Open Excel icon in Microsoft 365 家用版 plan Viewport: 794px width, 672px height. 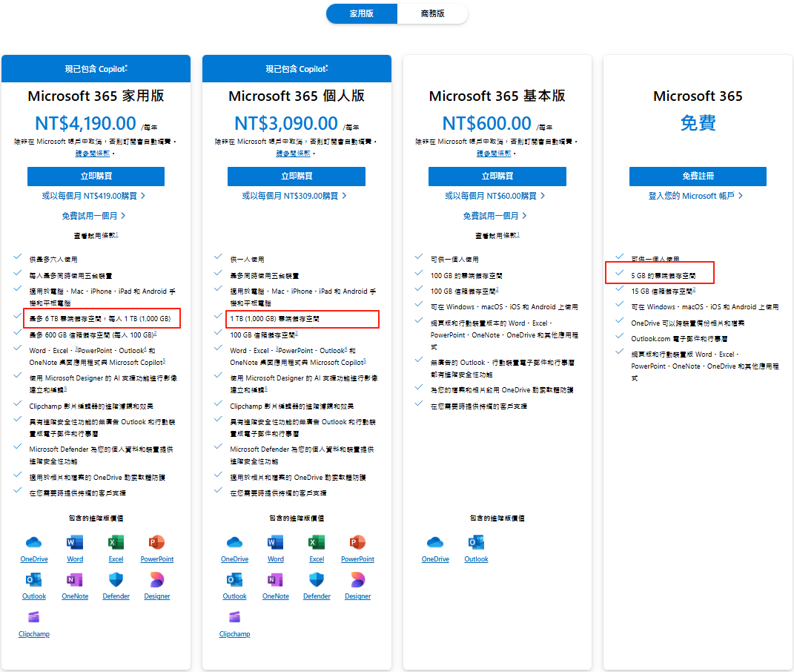click(116, 542)
